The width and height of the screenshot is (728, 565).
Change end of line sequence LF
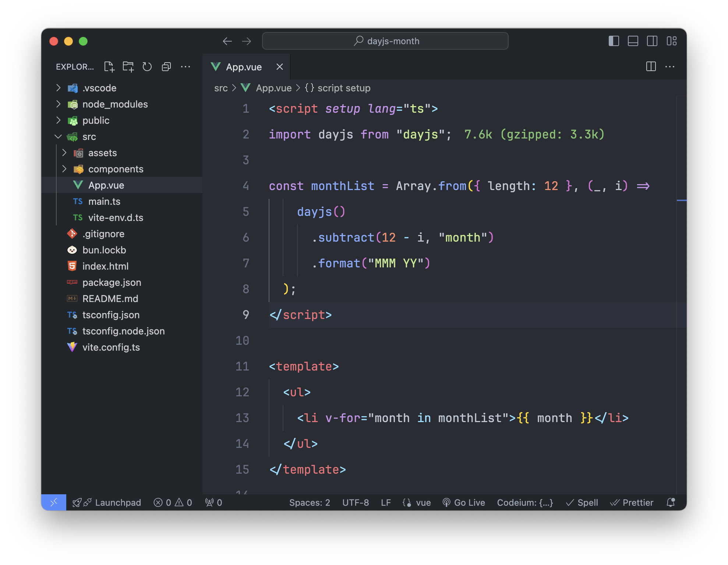(386, 502)
